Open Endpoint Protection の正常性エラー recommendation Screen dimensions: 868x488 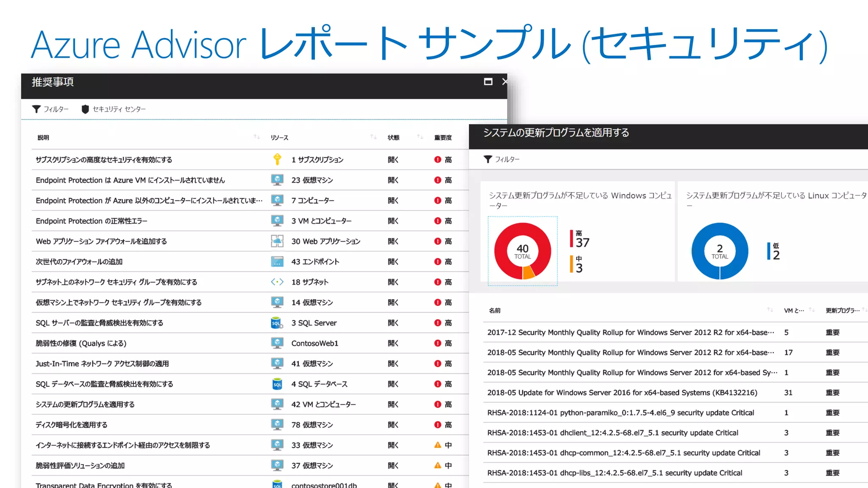click(92, 221)
